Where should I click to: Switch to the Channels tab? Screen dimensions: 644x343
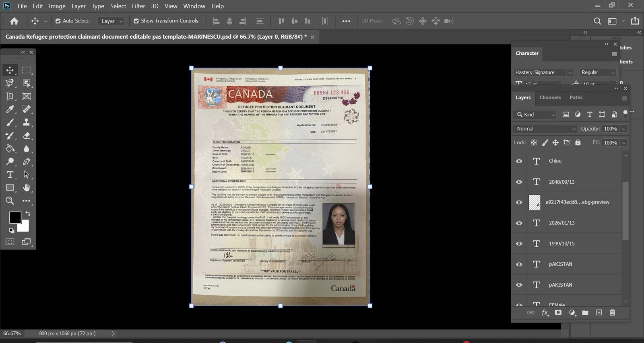pyautogui.click(x=550, y=98)
